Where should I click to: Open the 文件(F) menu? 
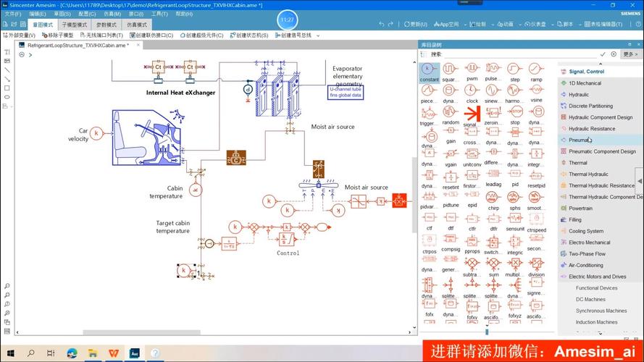click(x=13, y=14)
